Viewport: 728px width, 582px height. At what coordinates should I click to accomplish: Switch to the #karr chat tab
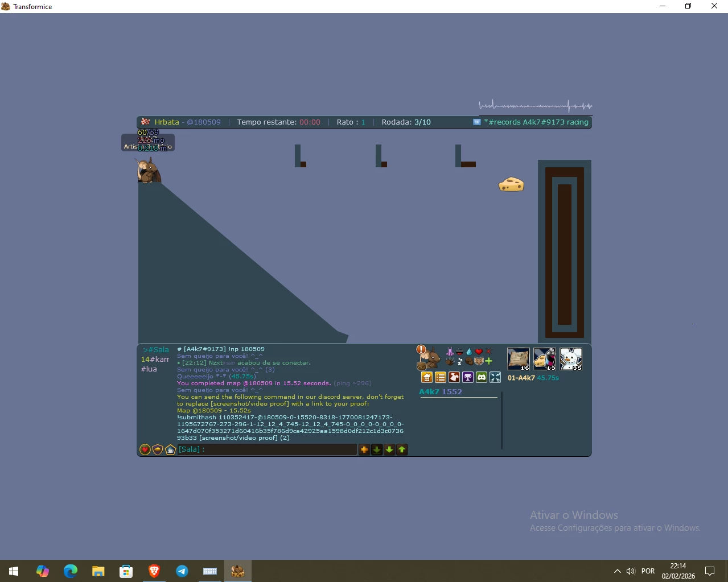coord(155,360)
